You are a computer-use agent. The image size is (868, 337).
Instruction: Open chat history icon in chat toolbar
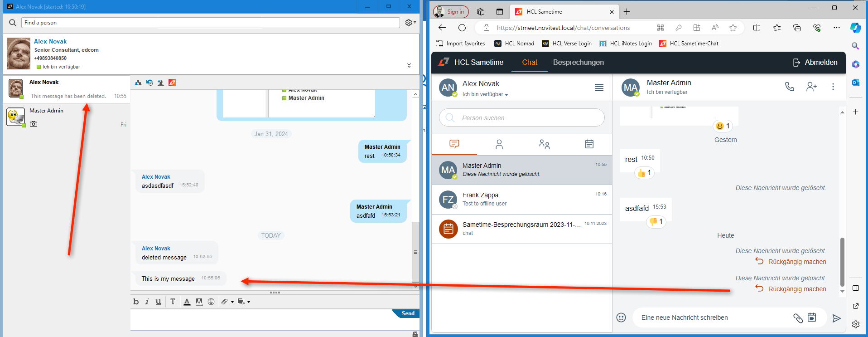click(x=149, y=83)
